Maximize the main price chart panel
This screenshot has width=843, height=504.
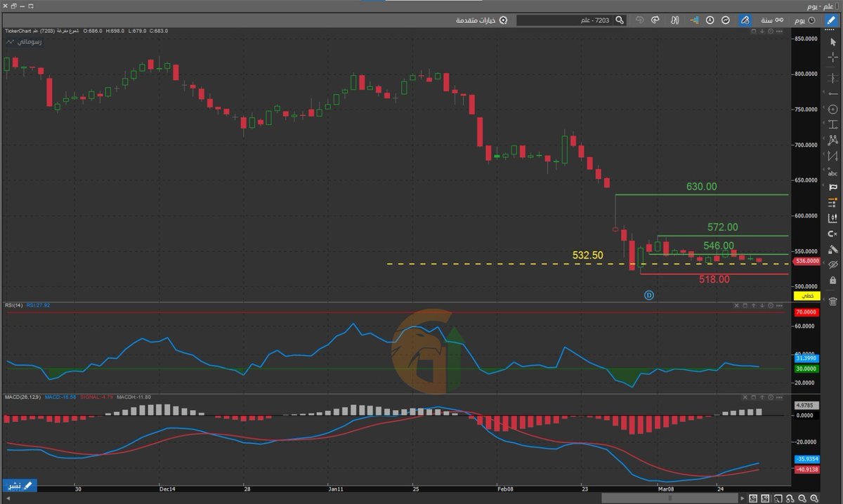(754, 31)
